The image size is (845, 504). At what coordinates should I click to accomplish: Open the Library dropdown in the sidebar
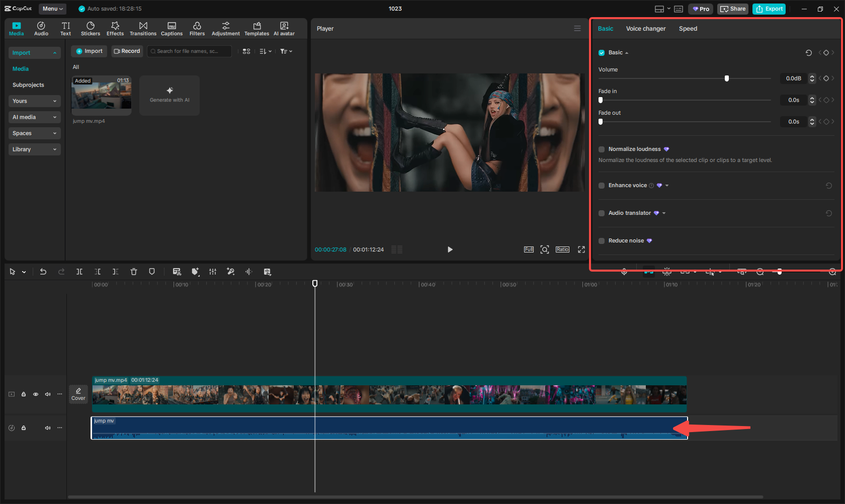click(34, 149)
